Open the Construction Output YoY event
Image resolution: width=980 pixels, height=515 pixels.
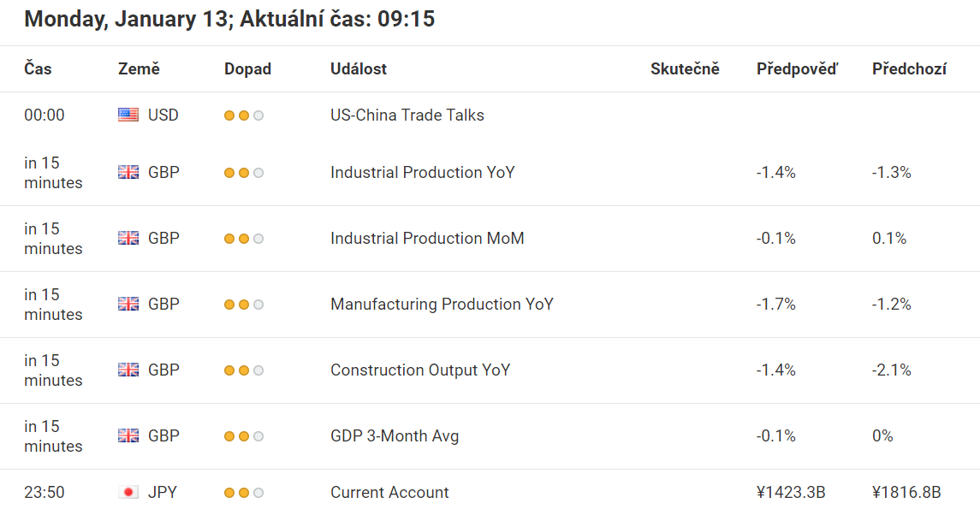420,370
